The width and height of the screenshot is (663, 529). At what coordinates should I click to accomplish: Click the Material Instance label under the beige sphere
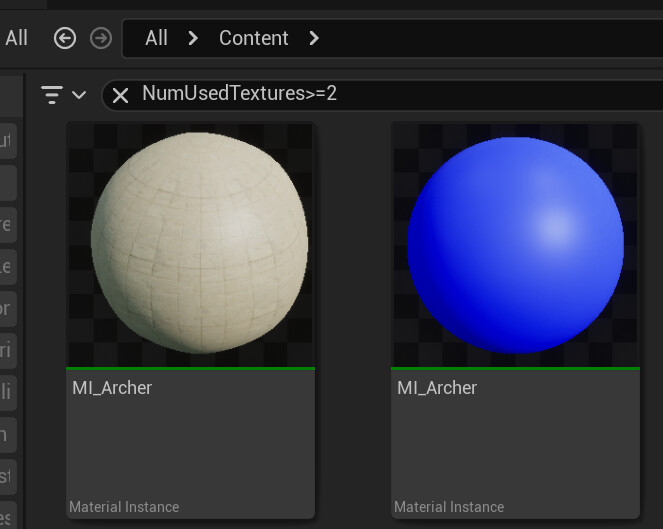click(x=124, y=507)
